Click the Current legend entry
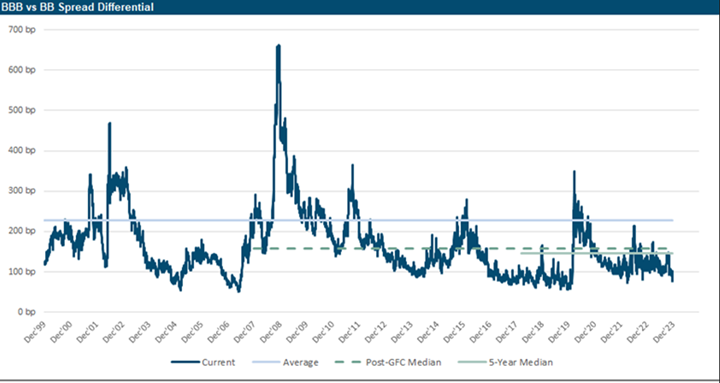The height and width of the screenshot is (383, 720). pos(203,363)
